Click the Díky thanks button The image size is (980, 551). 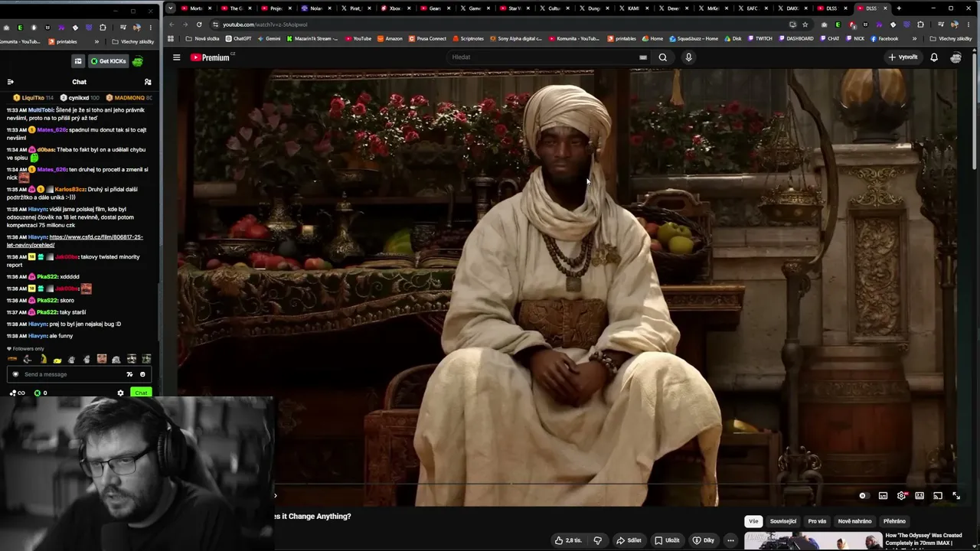(703, 540)
